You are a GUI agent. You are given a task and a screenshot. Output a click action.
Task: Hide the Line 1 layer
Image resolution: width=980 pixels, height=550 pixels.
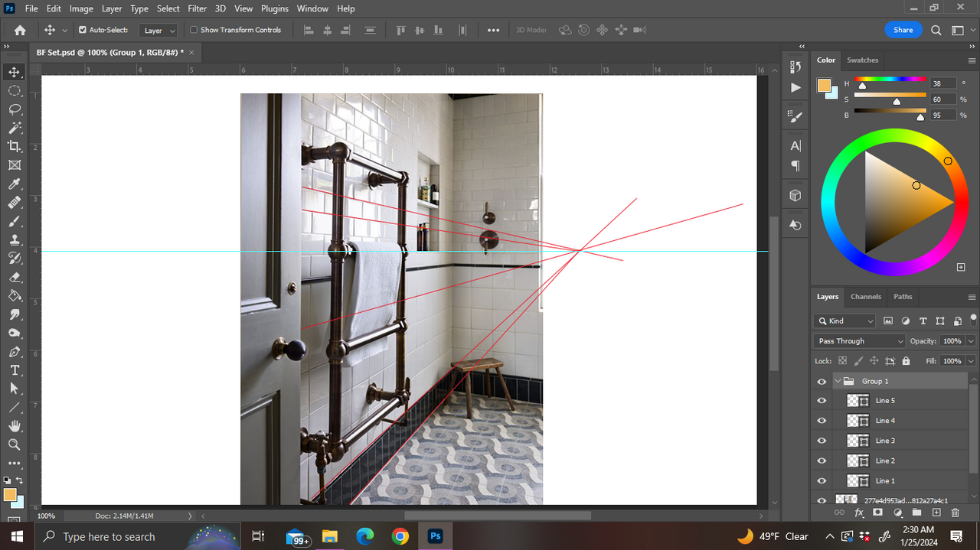(x=822, y=480)
